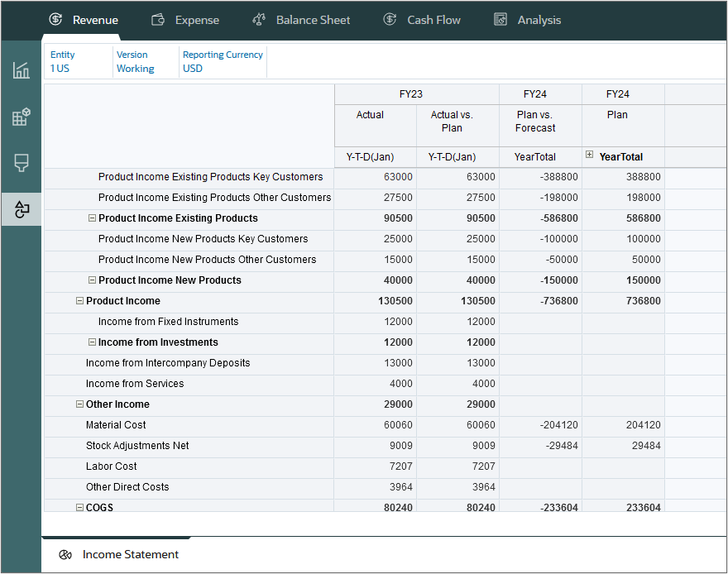The width and height of the screenshot is (728, 574).
Task: Collapse the COGS summary row
Action: (x=79, y=507)
